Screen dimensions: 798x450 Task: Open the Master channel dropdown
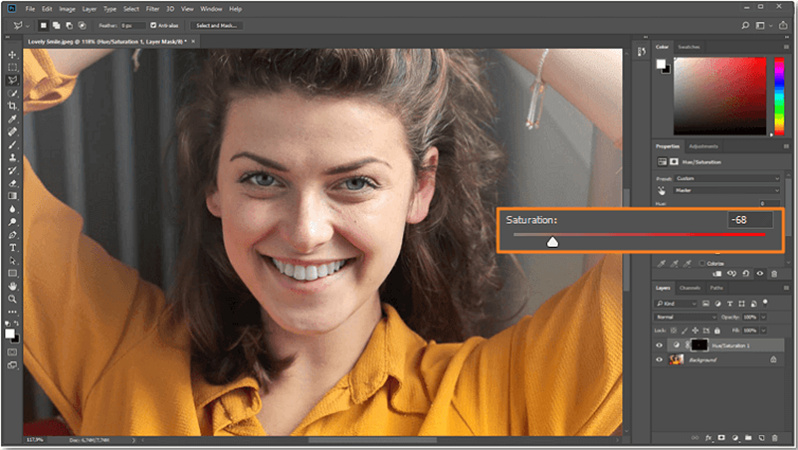728,189
